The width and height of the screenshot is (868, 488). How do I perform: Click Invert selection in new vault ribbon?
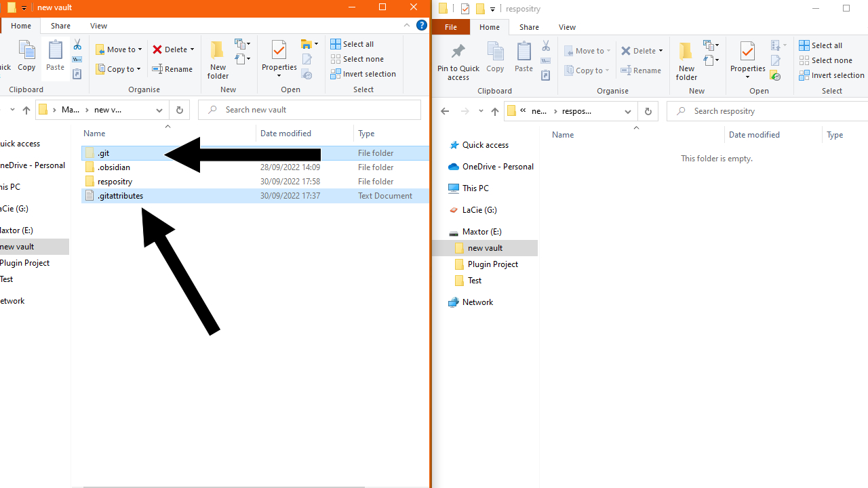click(x=363, y=74)
